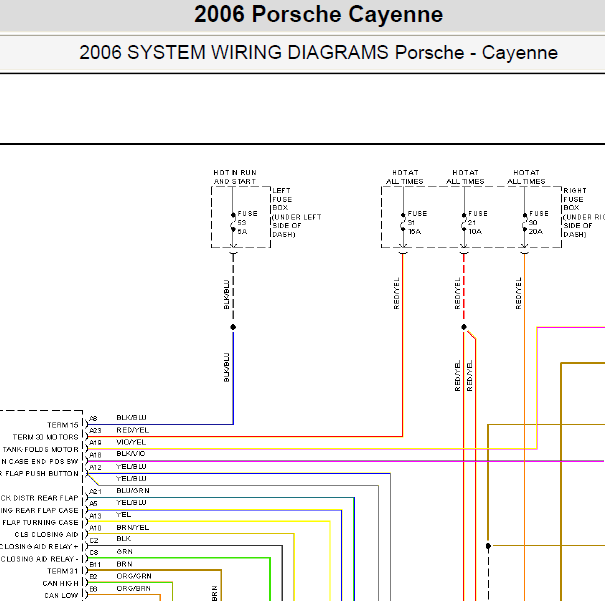The image size is (605, 601).
Task: Select the "FUSE 21 10A" label
Action: pyautogui.click(x=478, y=223)
